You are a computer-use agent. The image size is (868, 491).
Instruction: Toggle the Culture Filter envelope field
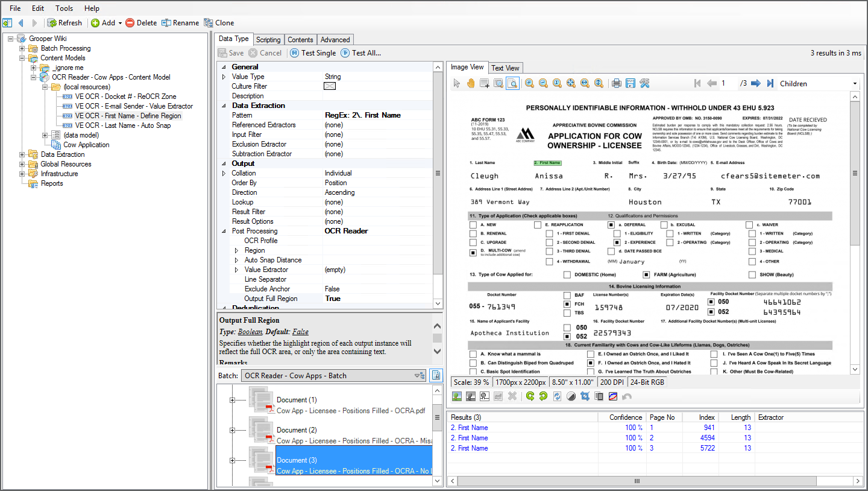click(x=329, y=86)
